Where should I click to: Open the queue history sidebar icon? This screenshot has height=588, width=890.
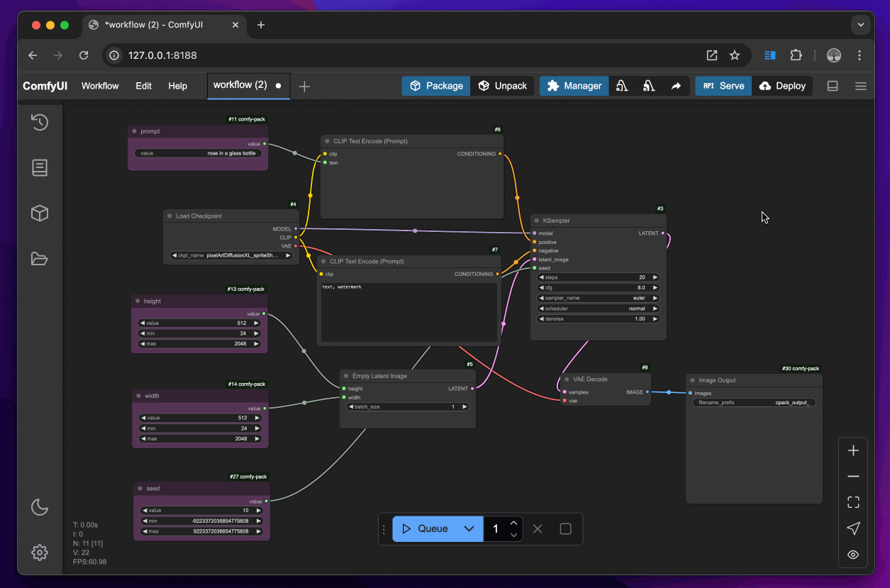pos(40,122)
